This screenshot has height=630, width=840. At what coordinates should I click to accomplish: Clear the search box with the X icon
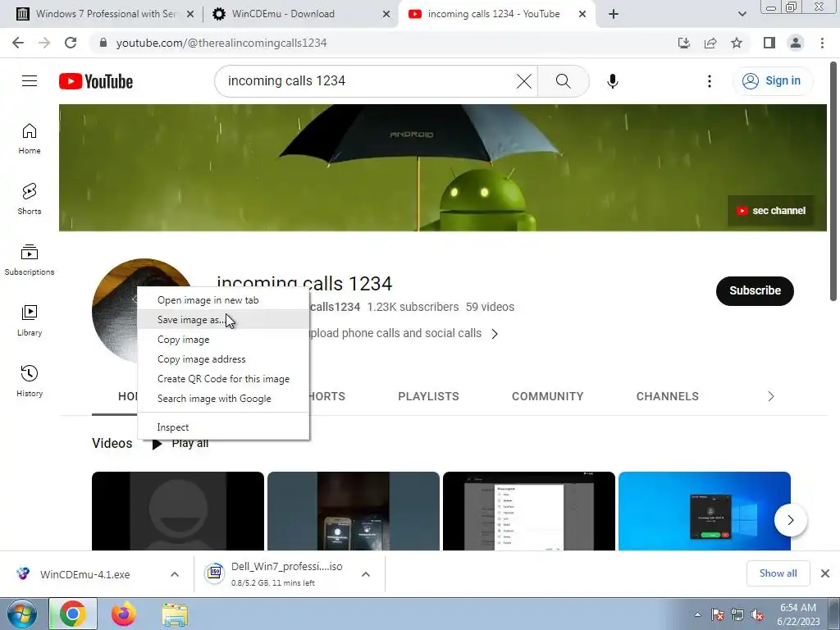524,81
